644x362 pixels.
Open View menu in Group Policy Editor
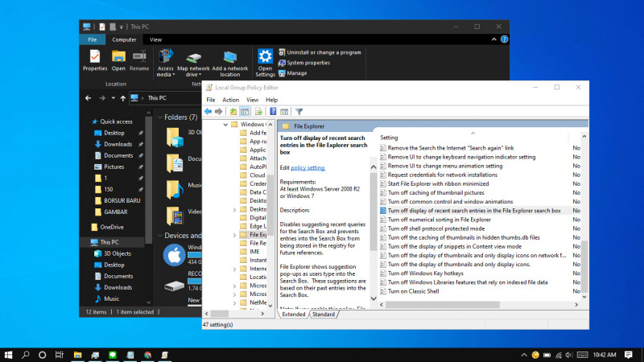(252, 100)
